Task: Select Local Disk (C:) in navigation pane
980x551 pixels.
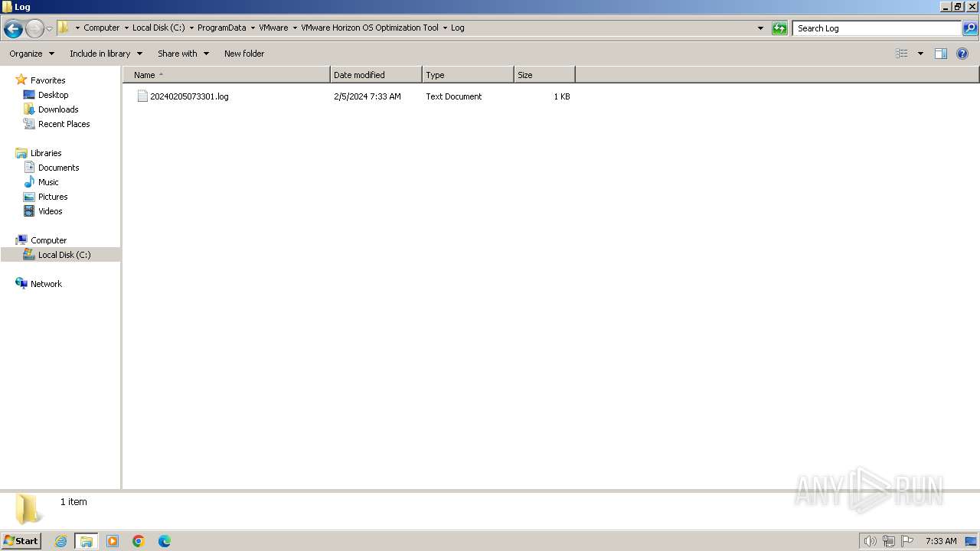Action: 64,255
